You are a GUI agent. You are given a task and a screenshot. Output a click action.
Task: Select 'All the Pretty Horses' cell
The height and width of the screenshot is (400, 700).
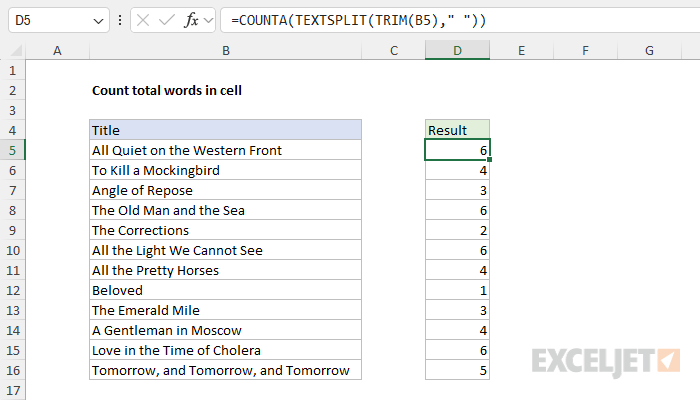click(x=225, y=270)
